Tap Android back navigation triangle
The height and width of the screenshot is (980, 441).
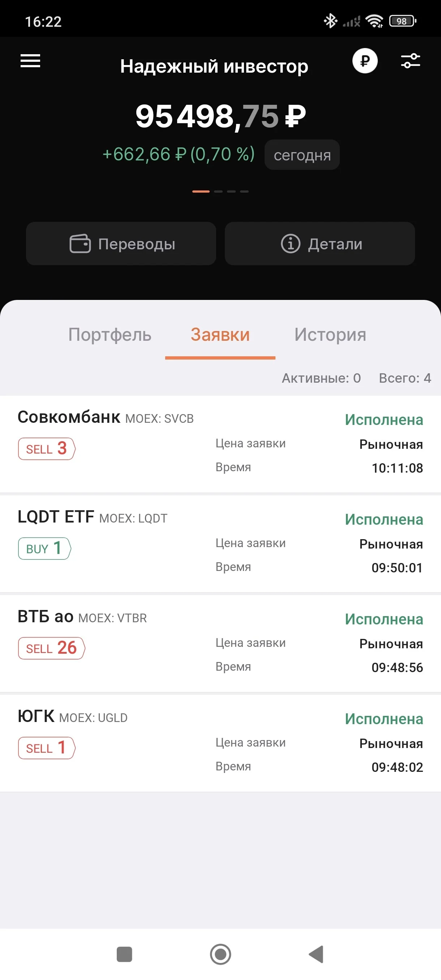click(x=316, y=954)
